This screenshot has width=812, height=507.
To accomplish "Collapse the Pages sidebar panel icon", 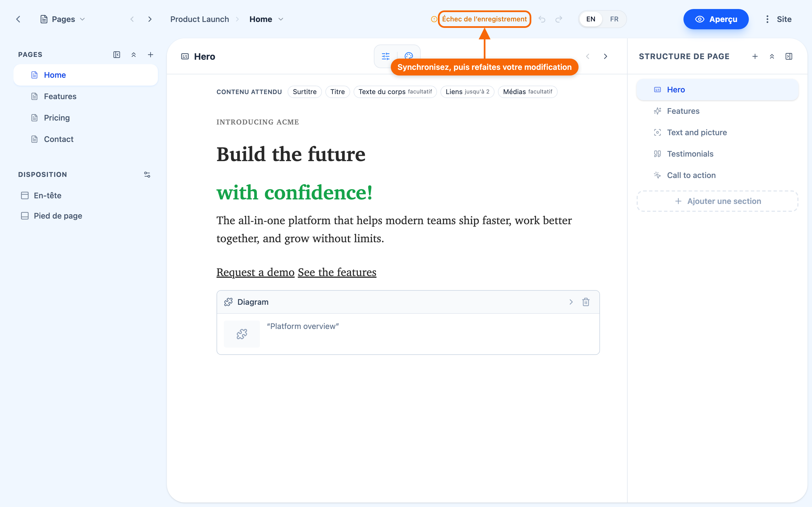I will (117, 55).
